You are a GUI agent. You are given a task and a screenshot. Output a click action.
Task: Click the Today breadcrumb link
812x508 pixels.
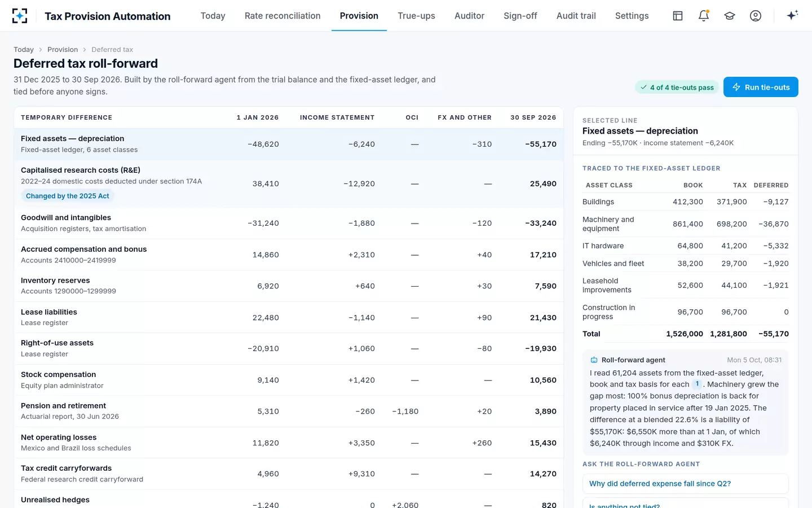(x=24, y=50)
